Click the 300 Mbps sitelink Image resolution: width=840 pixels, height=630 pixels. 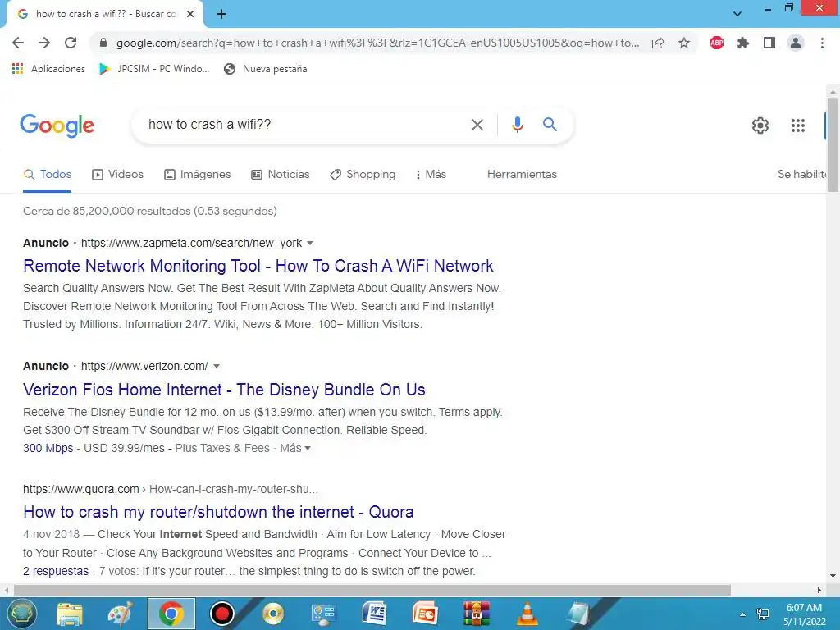pyautogui.click(x=48, y=449)
